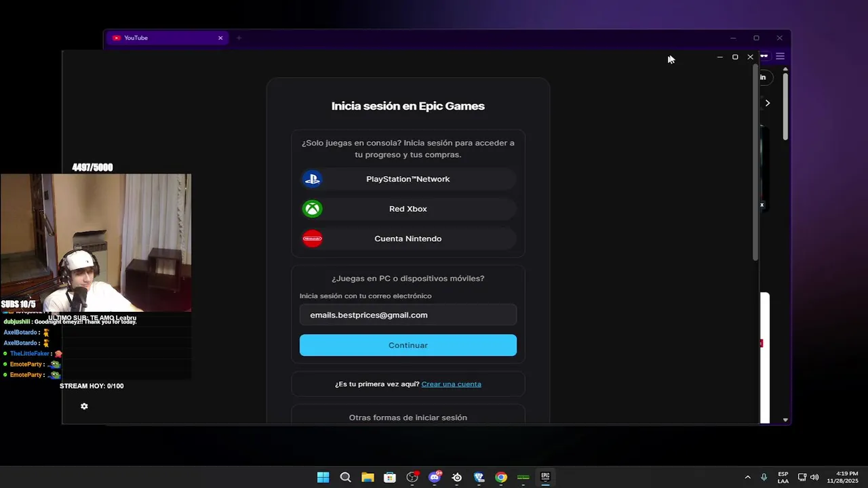Viewport: 868px width, 488px height.
Task: Minimize the Epic Games login window
Action: click(x=720, y=57)
